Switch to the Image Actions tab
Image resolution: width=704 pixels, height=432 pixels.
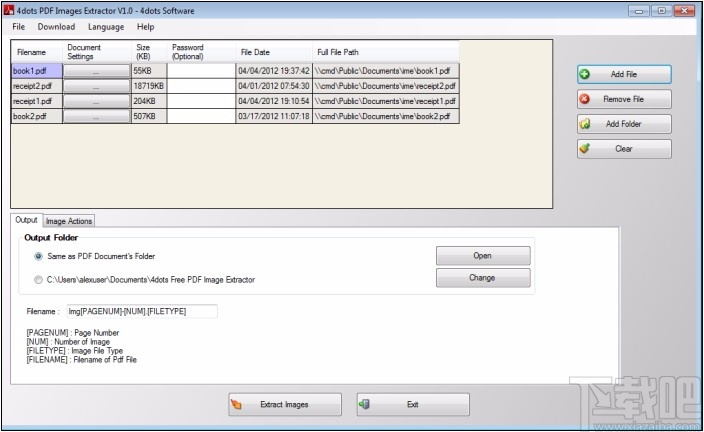[69, 221]
